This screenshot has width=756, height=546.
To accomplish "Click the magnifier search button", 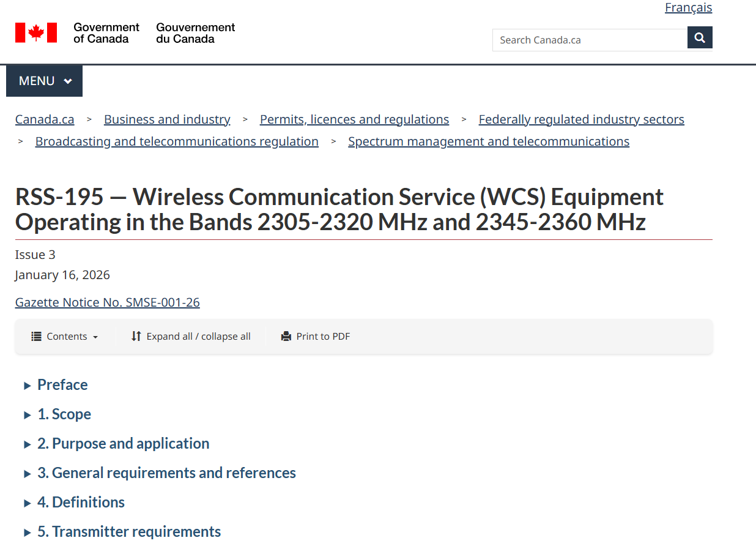I will pos(700,37).
